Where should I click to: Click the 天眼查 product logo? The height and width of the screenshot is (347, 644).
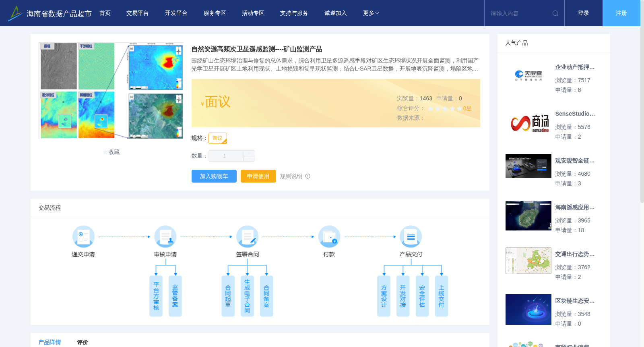click(528, 76)
